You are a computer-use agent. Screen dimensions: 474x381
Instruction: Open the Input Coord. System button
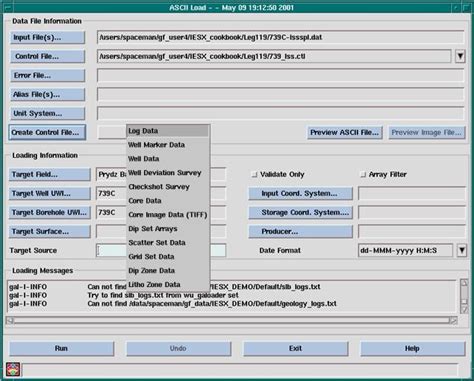pyautogui.click(x=300, y=193)
